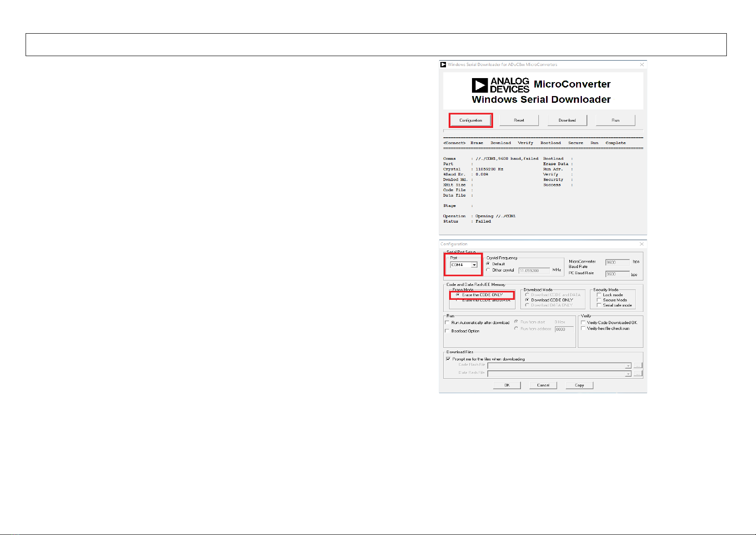This screenshot has height=535, width=756.
Task: Click the "Stage" field label
Action: [x=450, y=206]
